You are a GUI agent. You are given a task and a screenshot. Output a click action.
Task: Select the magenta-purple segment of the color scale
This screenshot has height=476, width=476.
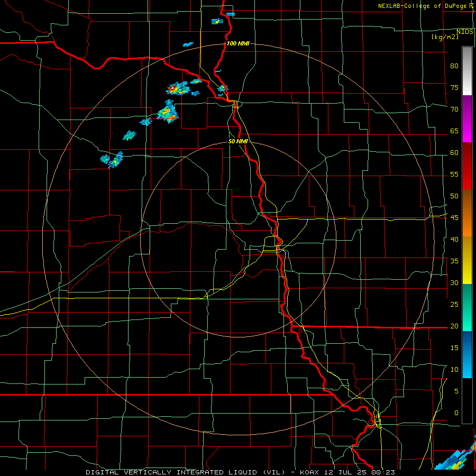click(x=467, y=119)
